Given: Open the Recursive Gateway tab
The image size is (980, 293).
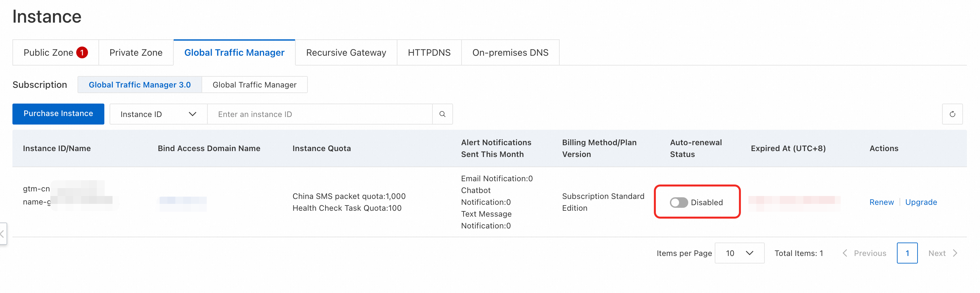Looking at the screenshot, I should coord(346,52).
